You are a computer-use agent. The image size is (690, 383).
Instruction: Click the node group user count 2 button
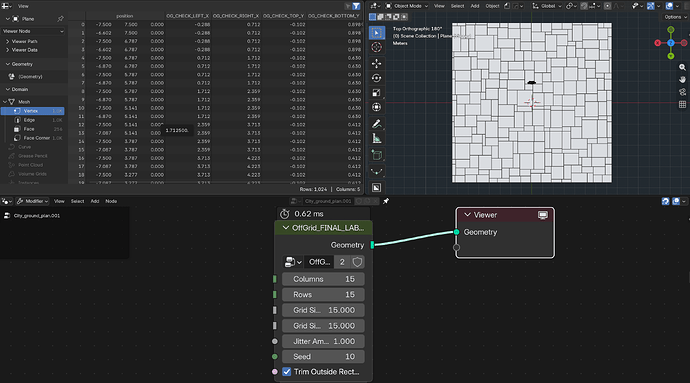click(x=342, y=262)
